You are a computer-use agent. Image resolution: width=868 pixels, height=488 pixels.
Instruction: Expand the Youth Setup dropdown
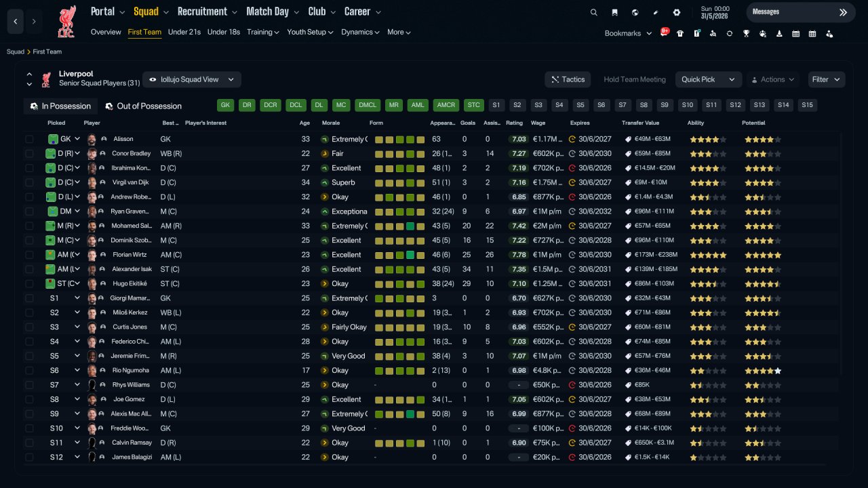pyautogui.click(x=310, y=32)
